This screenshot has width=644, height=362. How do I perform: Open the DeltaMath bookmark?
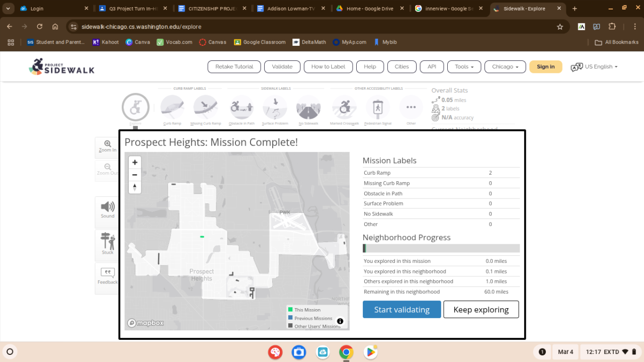pyautogui.click(x=309, y=42)
